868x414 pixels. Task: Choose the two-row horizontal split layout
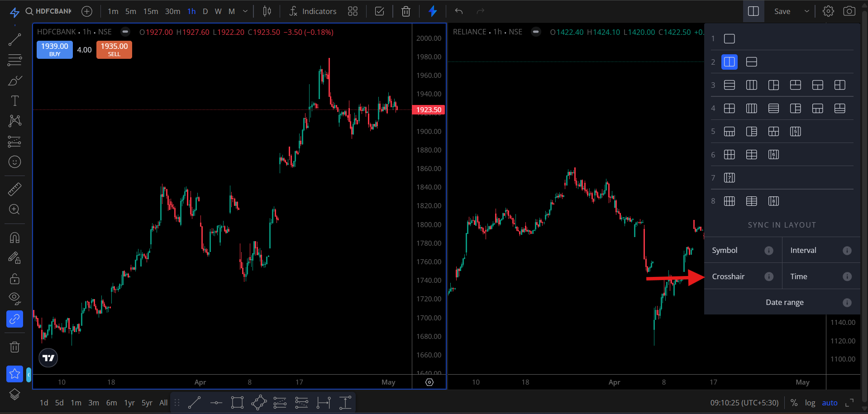click(x=751, y=62)
